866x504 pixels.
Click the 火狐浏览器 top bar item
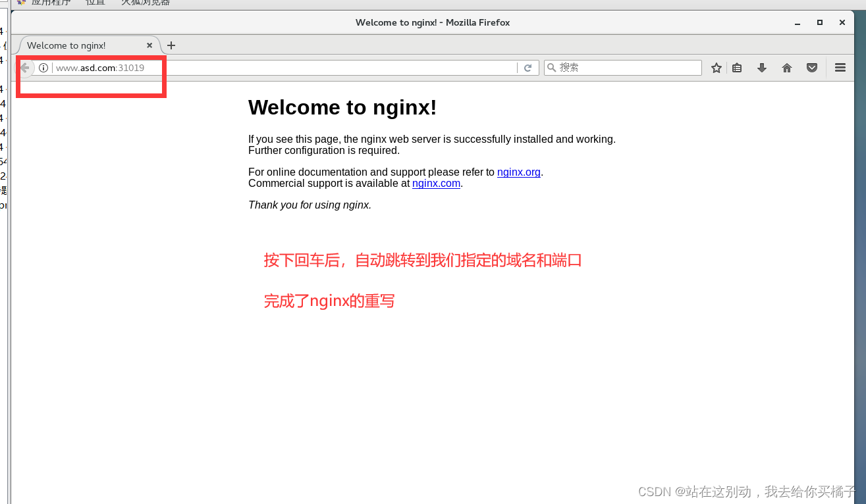(x=146, y=3)
